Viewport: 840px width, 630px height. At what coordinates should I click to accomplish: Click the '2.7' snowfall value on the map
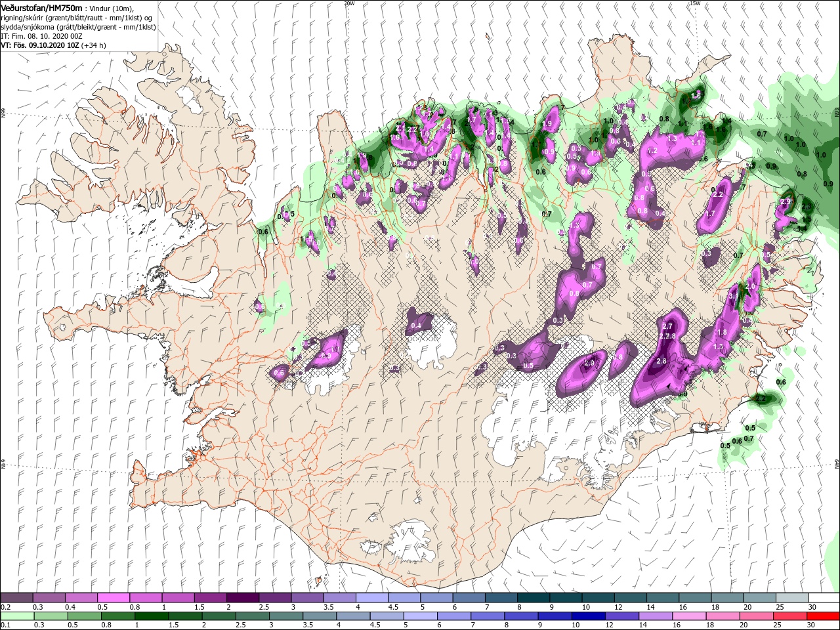pos(668,326)
